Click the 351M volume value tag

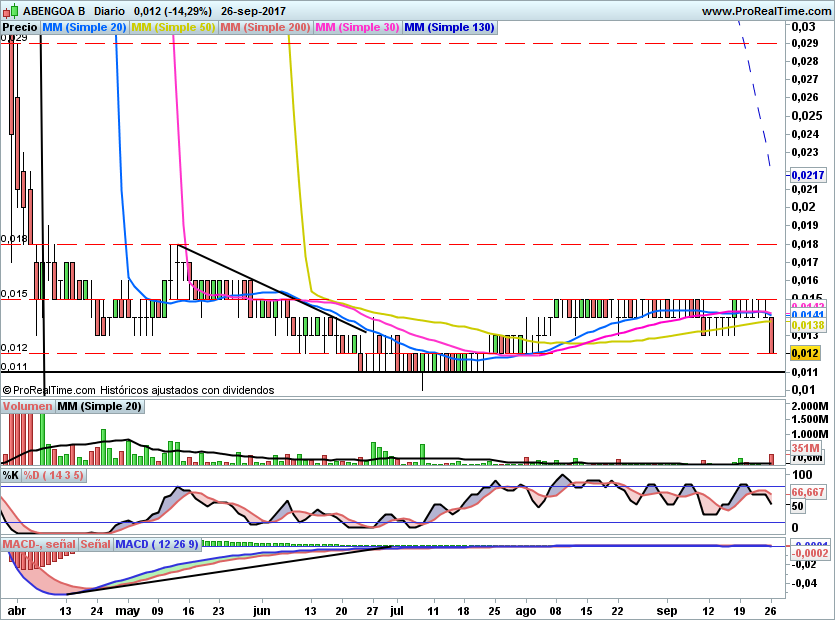tap(806, 448)
